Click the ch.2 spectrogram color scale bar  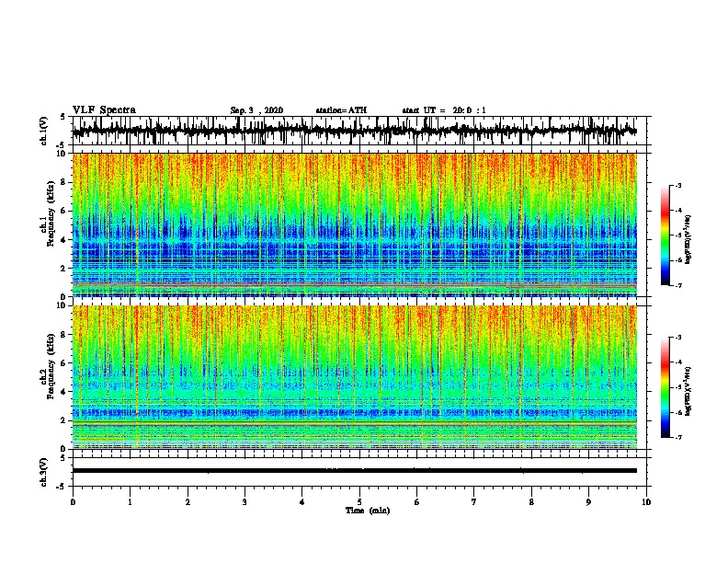click(665, 387)
